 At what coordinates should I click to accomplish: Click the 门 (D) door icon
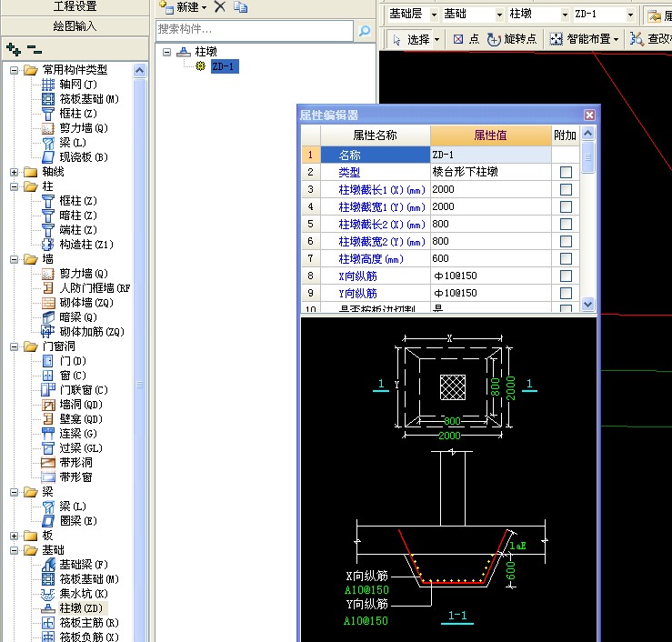click(x=48, y=361)
